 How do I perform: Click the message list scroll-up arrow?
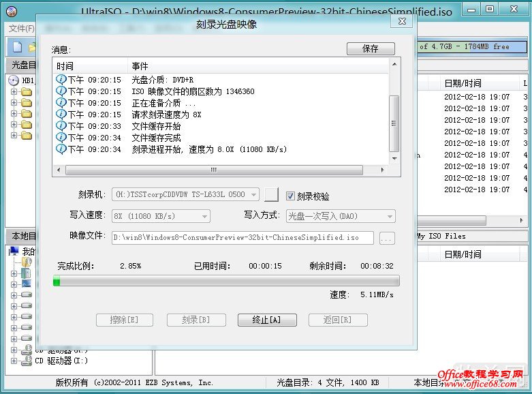click(x=394, y=64)
